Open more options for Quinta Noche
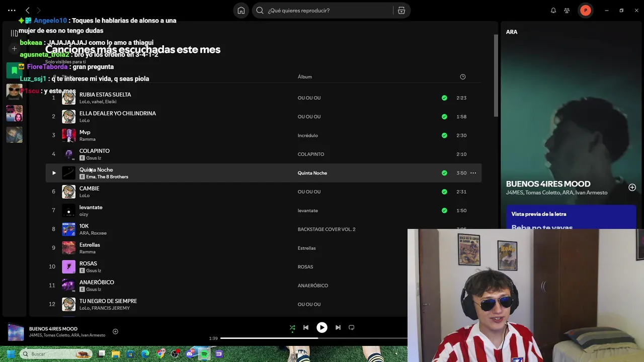The width and height of the screenshot is (644, 362). click(473, 173)
